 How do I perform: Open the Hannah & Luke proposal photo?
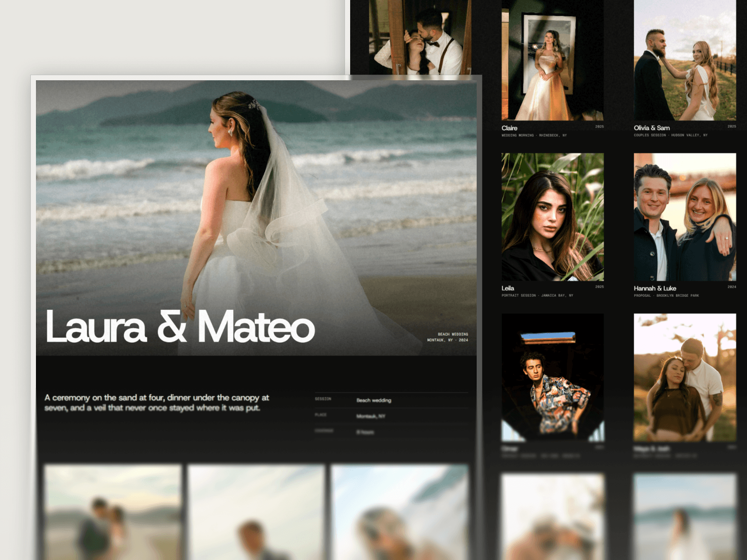tap(684, 217)
